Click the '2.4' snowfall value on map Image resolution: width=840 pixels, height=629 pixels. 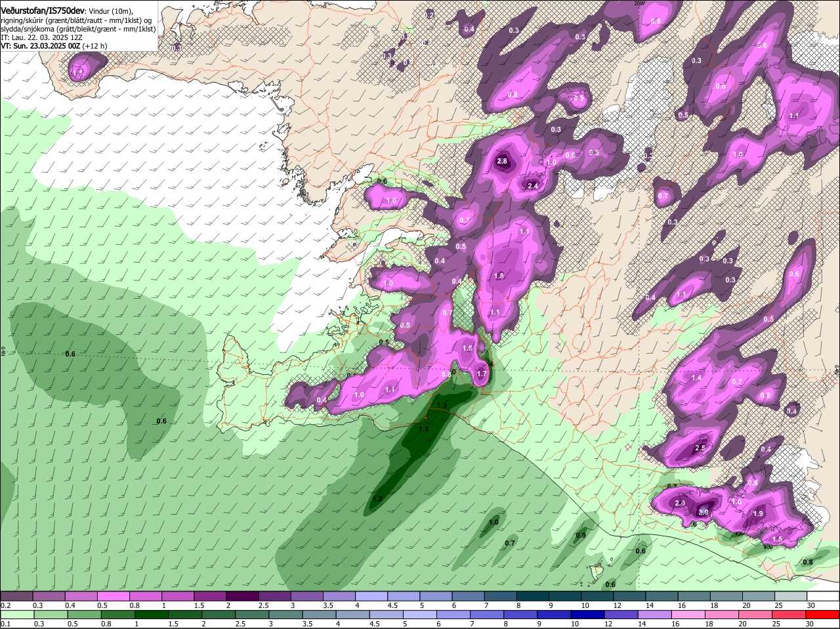[533, 186]
